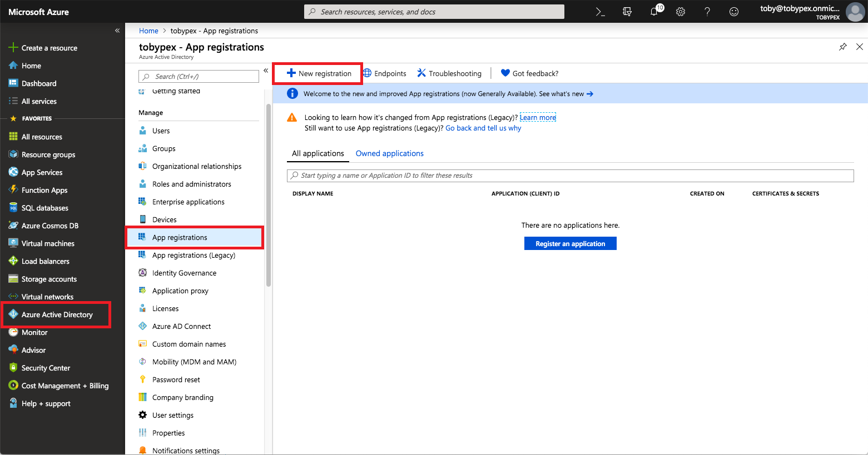The width and height of the screenshot is (868, 455).
Task: Click the Endpoints toolbar button
Action: coord(385,73)
